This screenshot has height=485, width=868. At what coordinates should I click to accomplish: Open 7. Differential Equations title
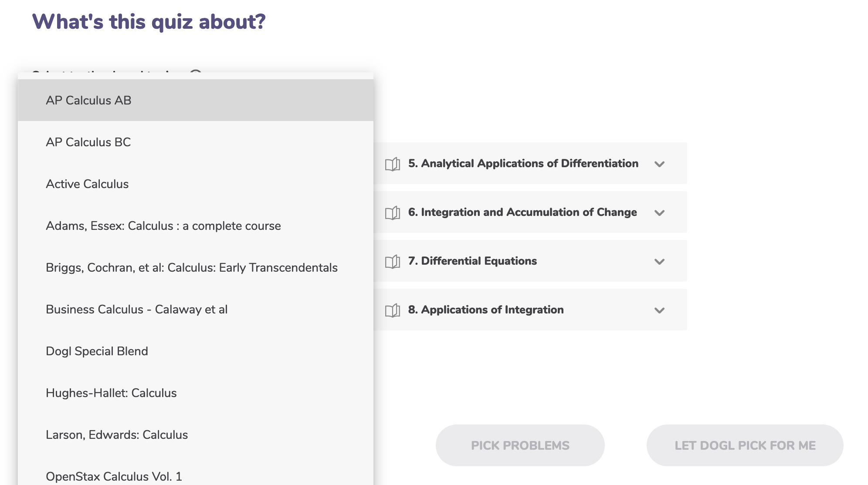click(x=472, y=261)
